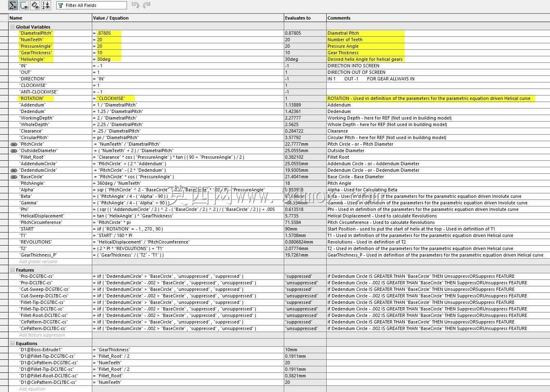This screenshot has height=392, width=550.
Task: Edit the Clearance equation .25 / "DiametralPitch"
Action: click(x=119, y=131)
